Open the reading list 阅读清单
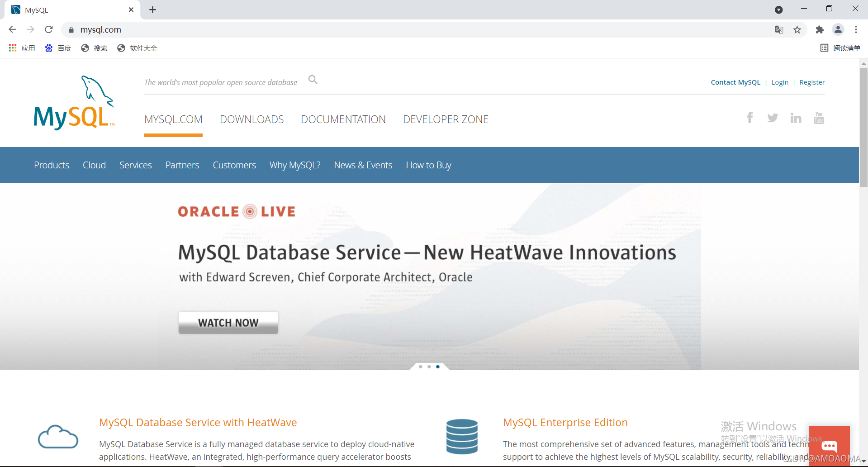This screenshot has width=868, height=467. tap(840, 48)
